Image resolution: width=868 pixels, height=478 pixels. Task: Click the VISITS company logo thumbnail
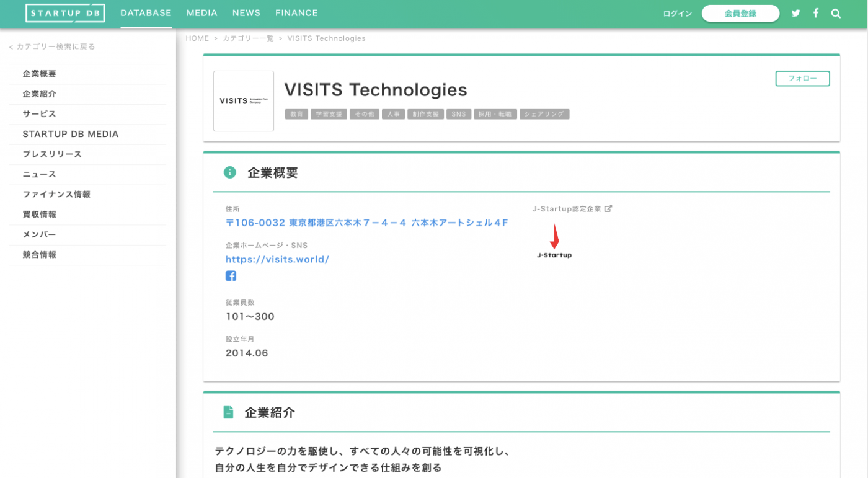tap(244, 101)
